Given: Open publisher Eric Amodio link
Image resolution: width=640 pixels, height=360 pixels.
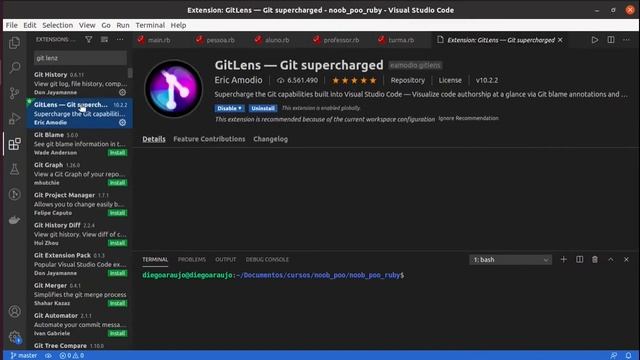Looking at the screenshot, I should click(238, 80).
